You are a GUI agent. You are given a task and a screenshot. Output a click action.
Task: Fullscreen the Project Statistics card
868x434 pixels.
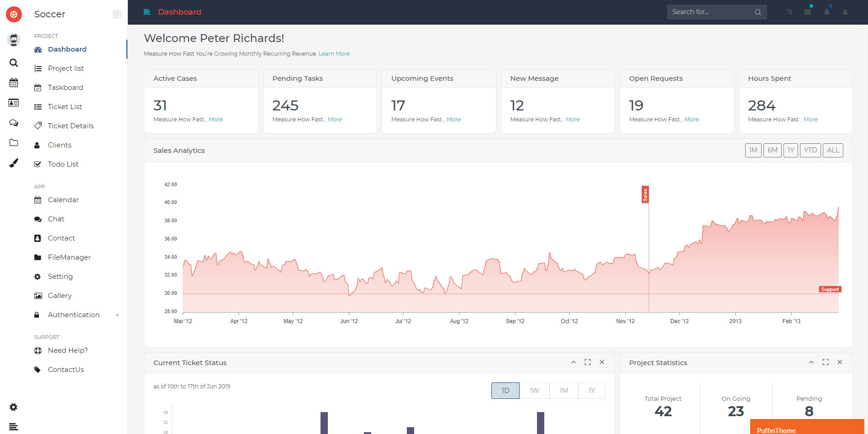pyautogui.click(x=826, y=362)
